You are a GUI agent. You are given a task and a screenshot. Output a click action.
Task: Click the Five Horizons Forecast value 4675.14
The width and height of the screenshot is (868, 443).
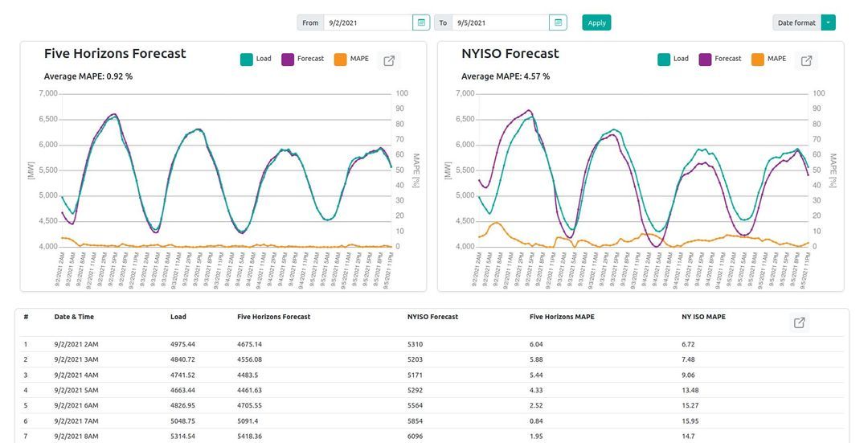(x=249, y=344)
